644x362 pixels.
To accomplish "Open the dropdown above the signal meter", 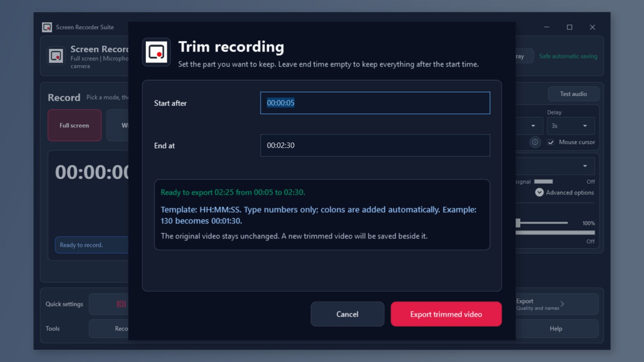I will [x=555, y=166].
